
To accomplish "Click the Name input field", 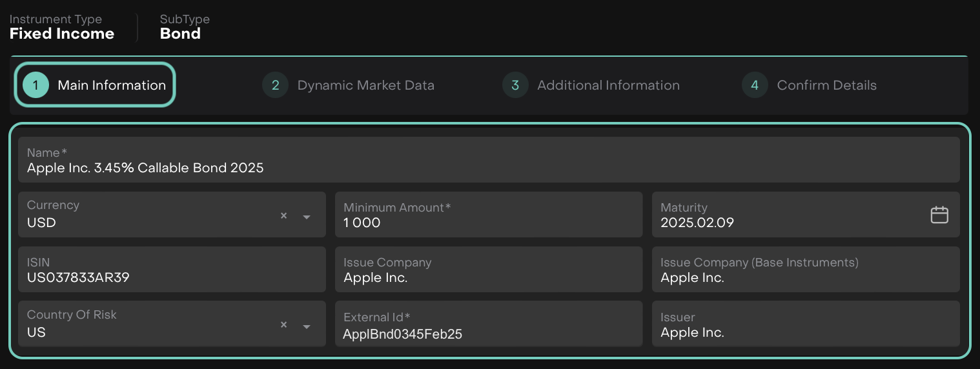I will click(x=488, y=168).
